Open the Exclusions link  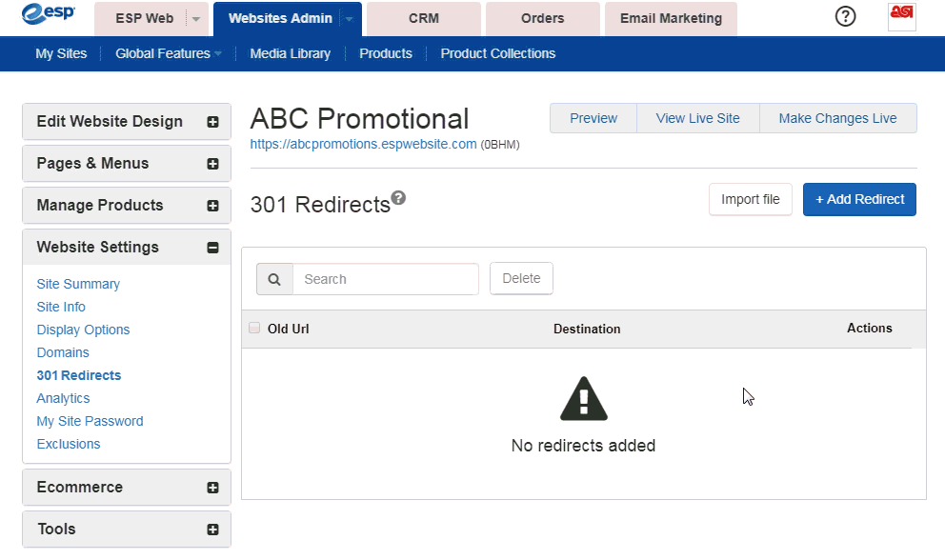[68, 444]
